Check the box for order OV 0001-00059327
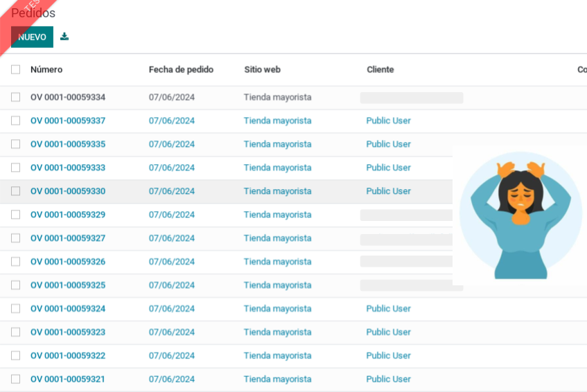Screen dimensions: 587x392 tap(16, 238)
